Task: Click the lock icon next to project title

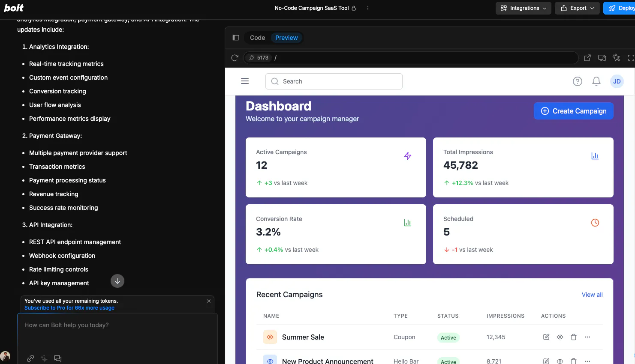Action: [x=354, y=8]
